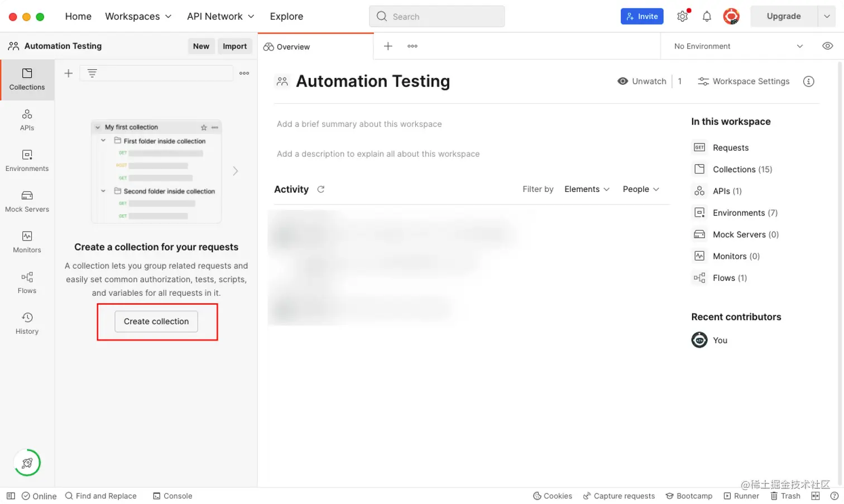Open Cookies manager
The width and height of the screenshot is (844, 504).
click(x=553, y=496)
